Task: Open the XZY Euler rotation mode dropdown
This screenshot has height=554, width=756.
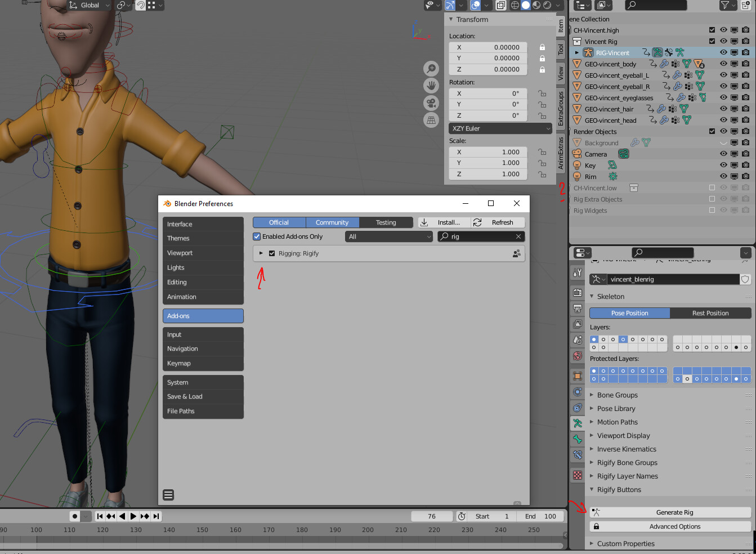Action: pyautogui.click(x=500, y=128)
